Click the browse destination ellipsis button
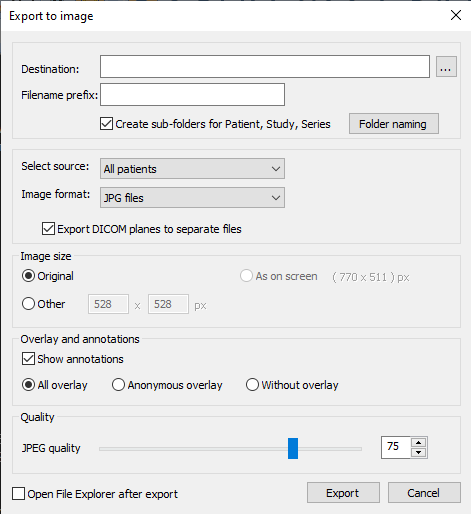This screenshot has height=514, width=471. click(x=446, y=67)
